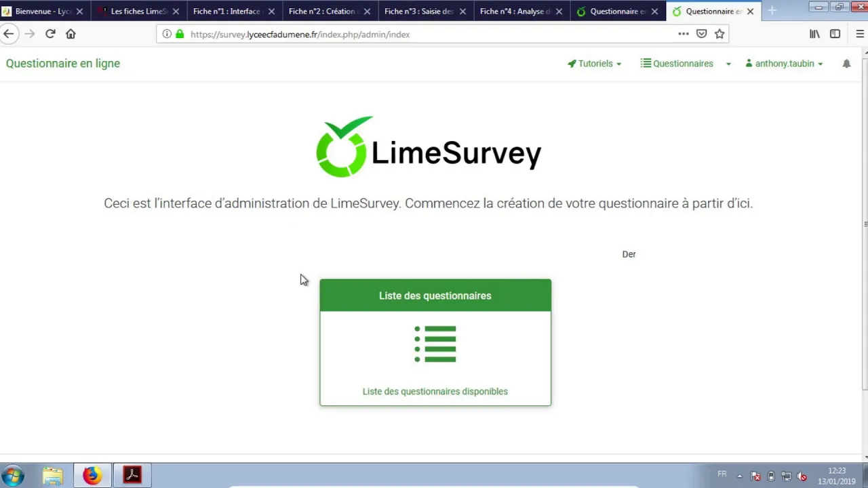The width and height of the screenshot is (868, 488).
Task: Click the LimeSurvey logo
Action: (x=429, y=146)
